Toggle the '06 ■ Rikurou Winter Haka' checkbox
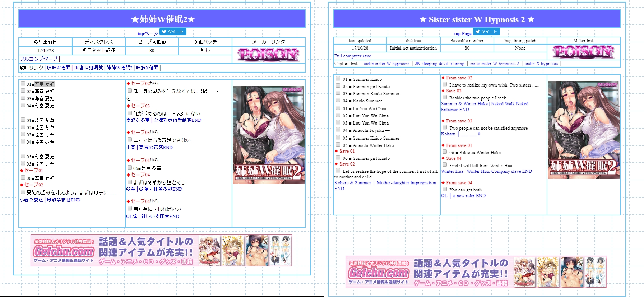Screen dimensions: 644x297 point(445,152)
